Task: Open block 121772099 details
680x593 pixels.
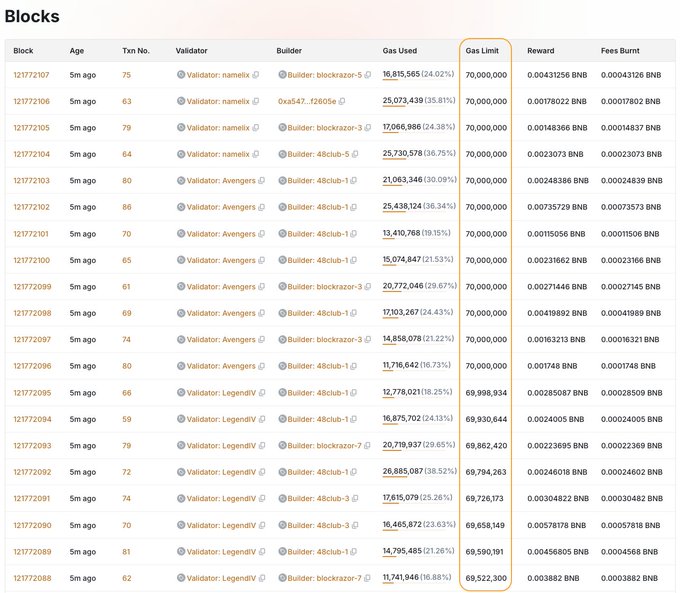Action: pos(32,287)
